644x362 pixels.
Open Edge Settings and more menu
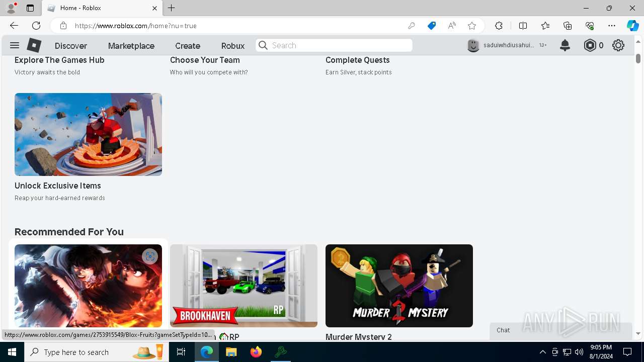click(612, 26)
